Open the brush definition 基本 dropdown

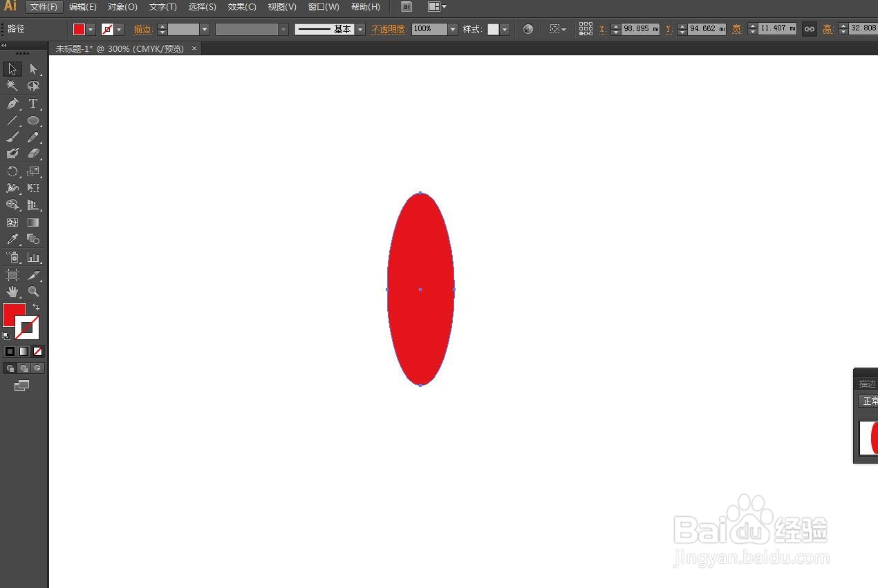click(360, 29)
